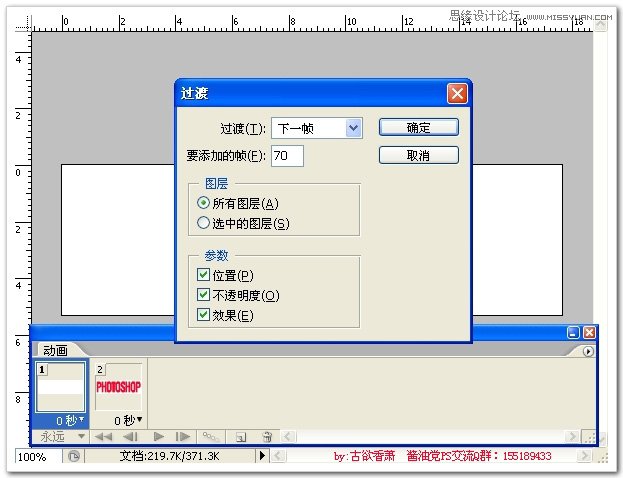Viewport: 623px width, 478px height.
Task: Select the 所有图层(A) radio button
Action: 203,203
